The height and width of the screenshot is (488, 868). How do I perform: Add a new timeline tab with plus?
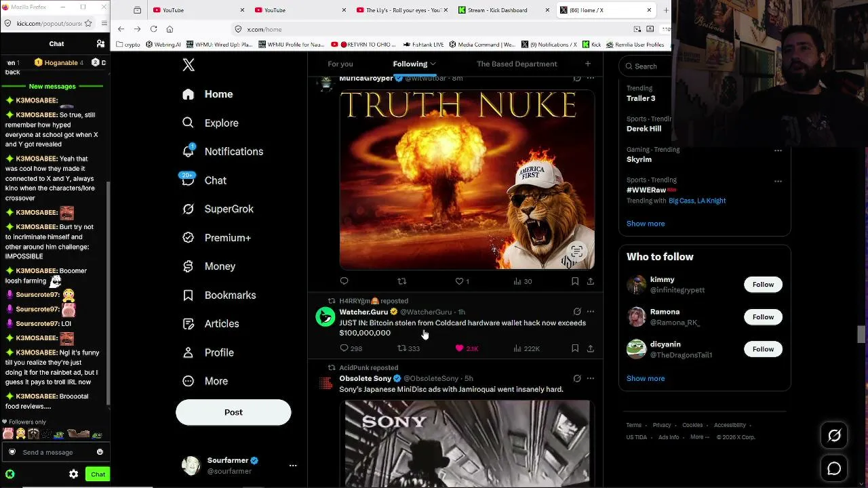coord(588,64)
